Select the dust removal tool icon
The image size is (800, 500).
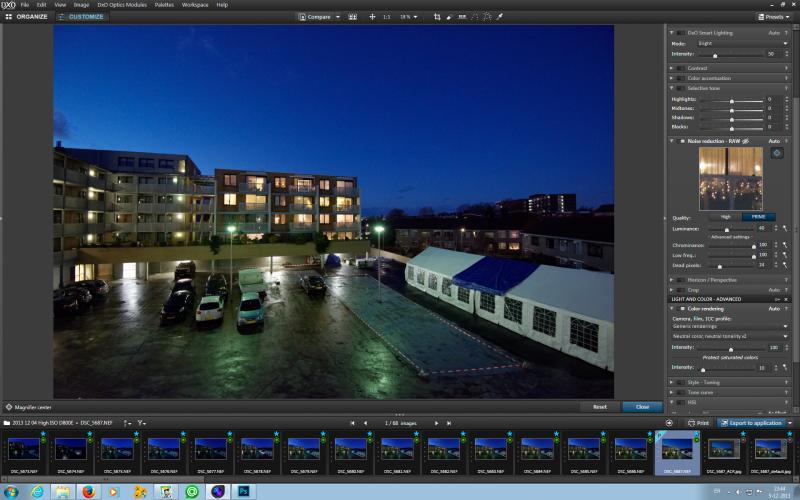coord(449,17)
